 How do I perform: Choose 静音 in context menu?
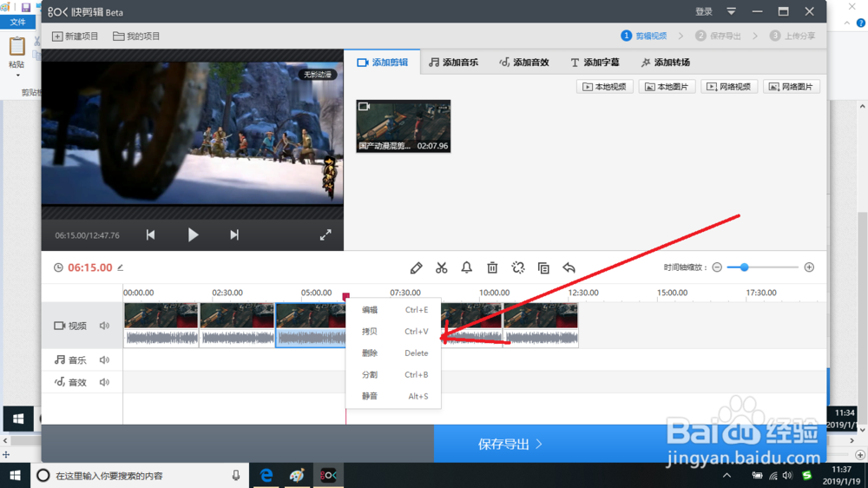[393, 396]
